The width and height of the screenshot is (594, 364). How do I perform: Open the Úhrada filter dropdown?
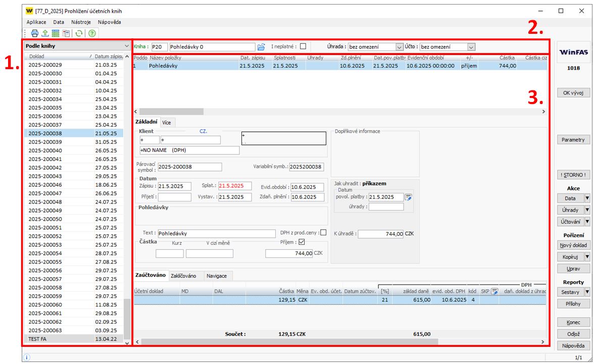click(399, 47)
